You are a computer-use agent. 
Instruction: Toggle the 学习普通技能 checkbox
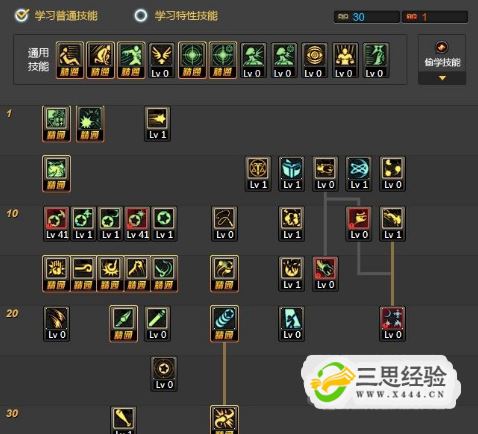[x=22, y=15]
